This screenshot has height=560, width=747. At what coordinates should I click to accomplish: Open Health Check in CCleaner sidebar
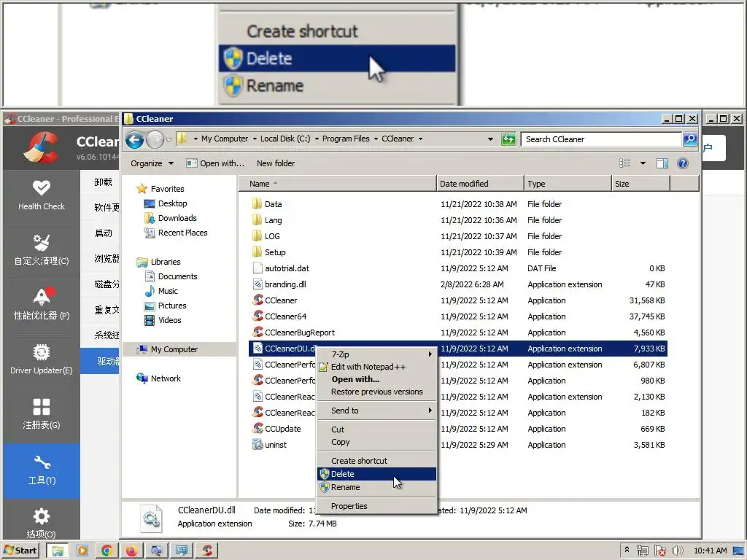[42, 195]
